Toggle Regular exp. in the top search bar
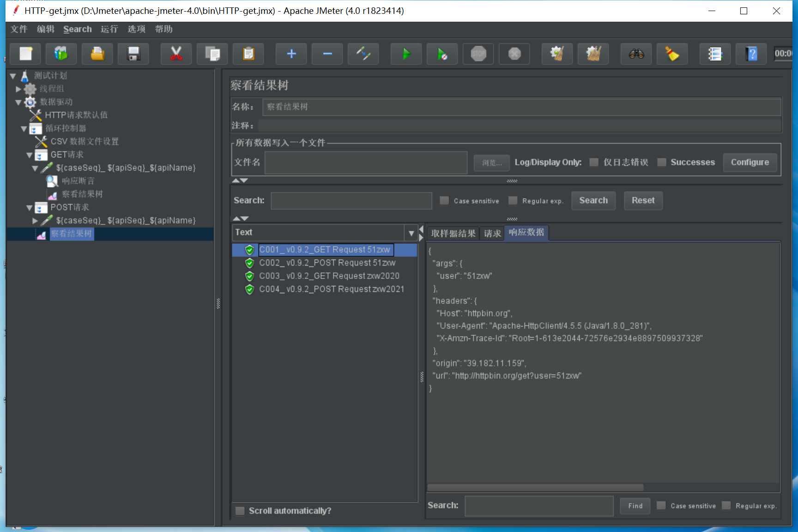798x532 pixels. click(513, 200)
